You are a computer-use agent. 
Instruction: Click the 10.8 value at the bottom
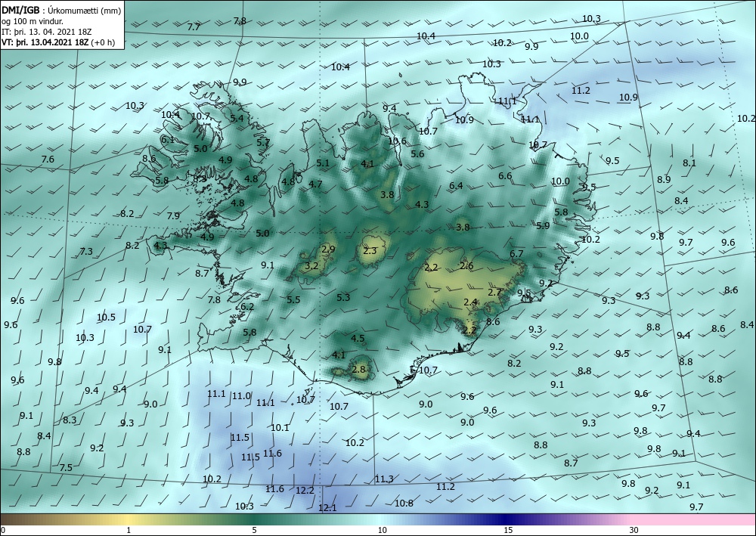point(404,503)
